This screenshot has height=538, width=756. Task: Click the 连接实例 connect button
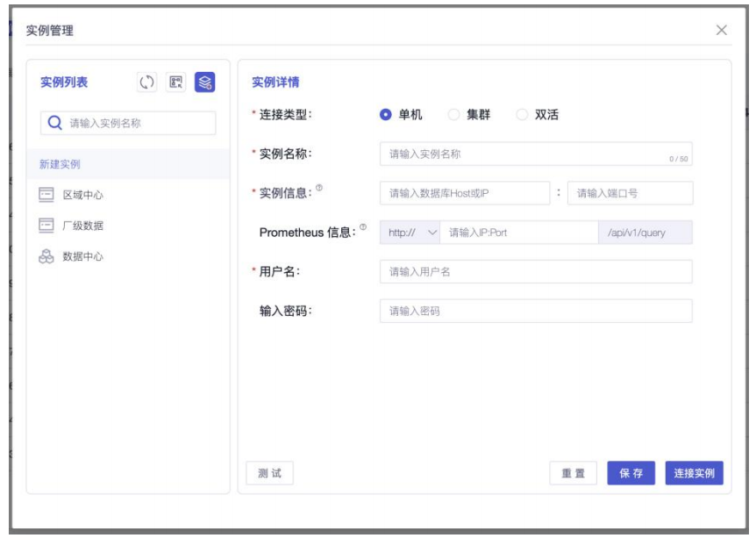695,470
